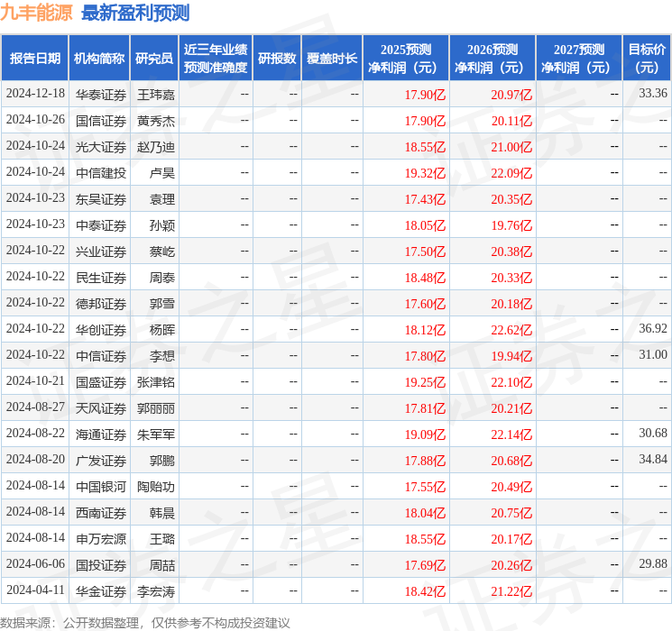Click the 近三年业绩预测准确度 column header
Image resolution: width=672 pixels, height=631 pixels.
pyautogui.click(x=216, y=59)
